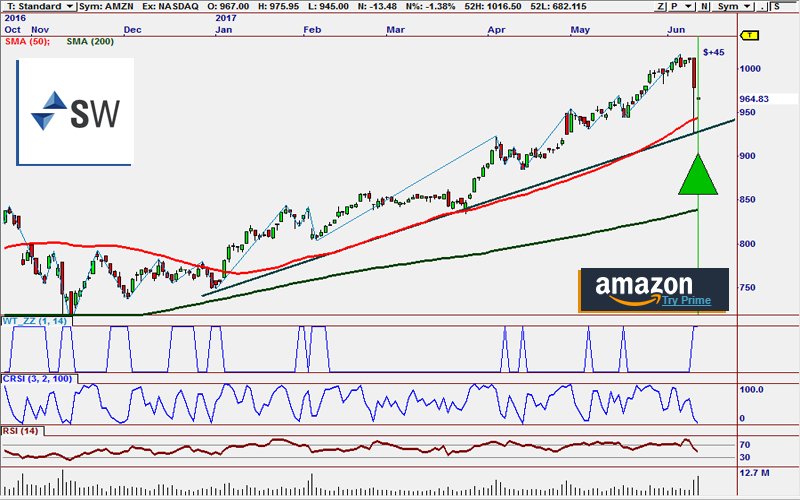Click the green up-arrow buy signal

[698, 174]
